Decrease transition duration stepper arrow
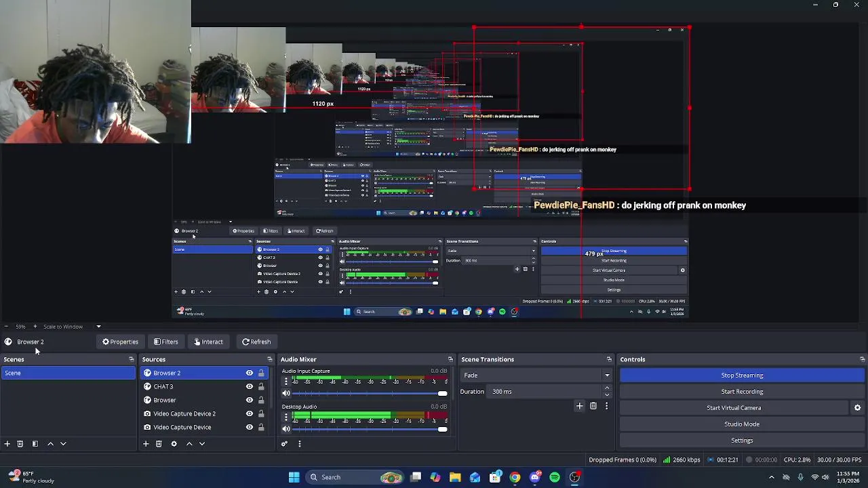Image resolution: width=868 pixels, height=488 pixels. point(607,394)
